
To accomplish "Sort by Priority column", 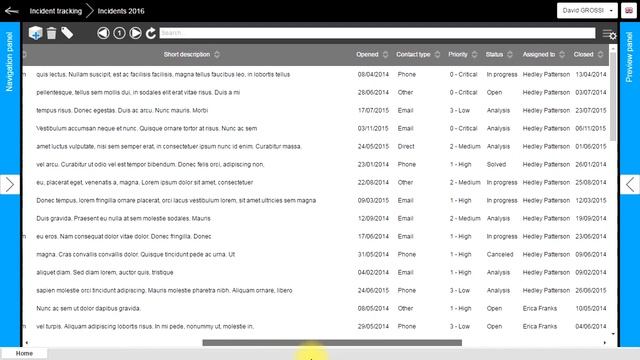I will [462, 54].
